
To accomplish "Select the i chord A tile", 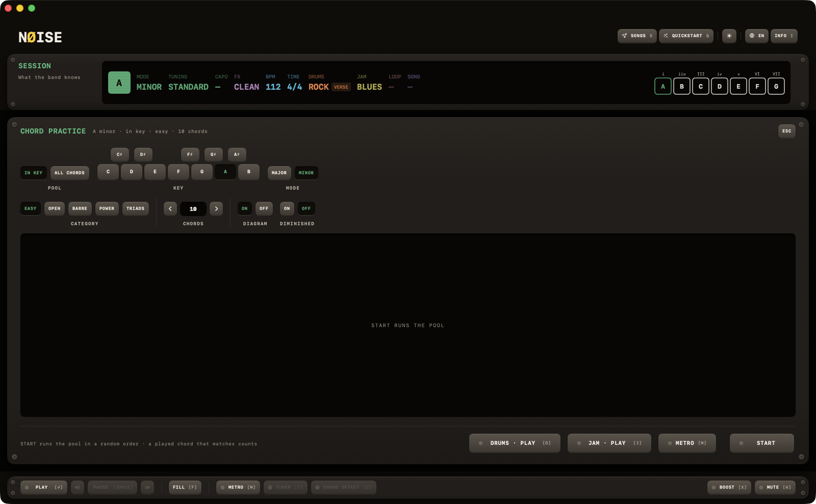I will click(x=663, y=86).
